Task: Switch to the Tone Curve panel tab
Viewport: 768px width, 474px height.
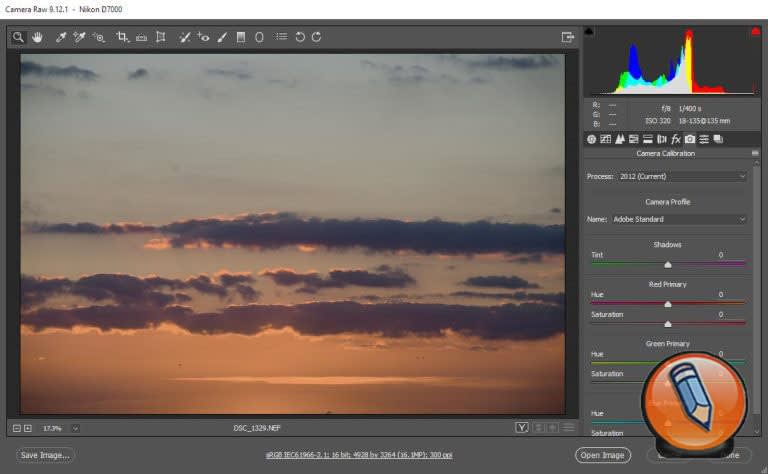Action: coord(605,140)
